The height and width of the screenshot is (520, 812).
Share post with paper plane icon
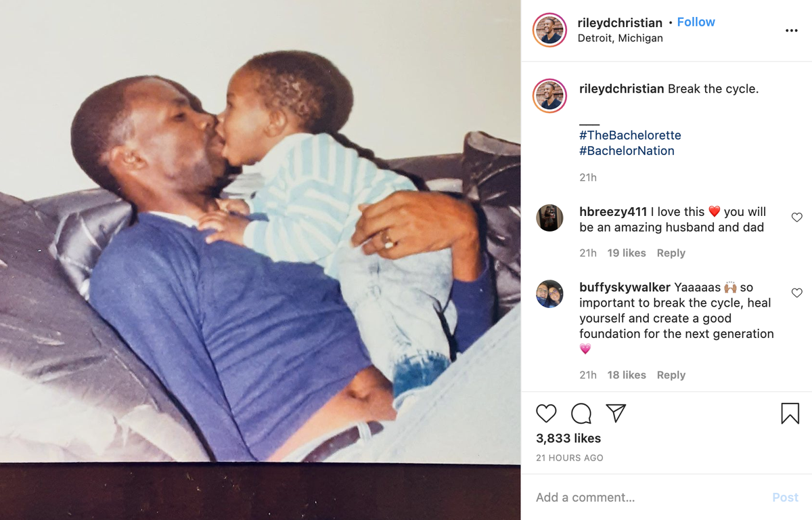pos(616,413)
